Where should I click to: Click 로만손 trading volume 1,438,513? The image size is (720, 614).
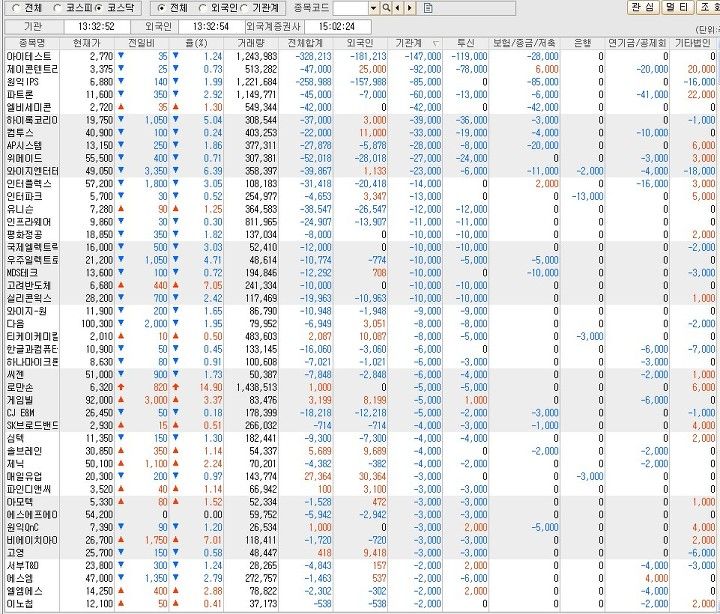click(x=257, y=387)
